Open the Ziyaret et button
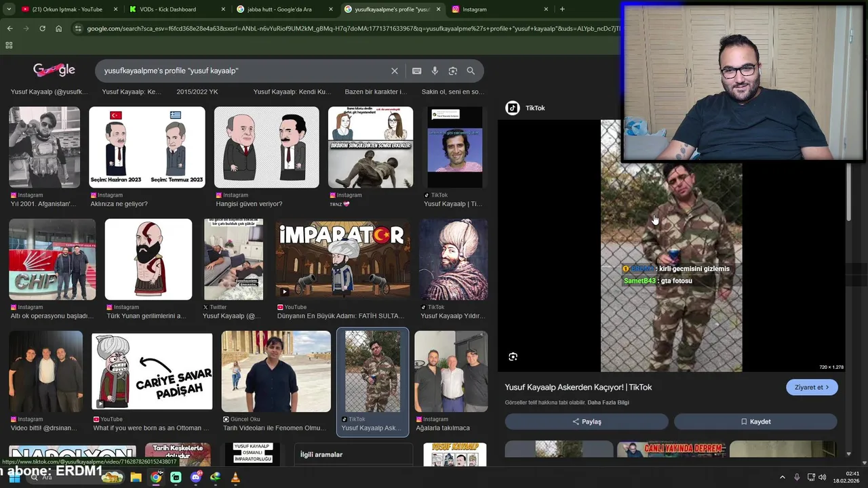The image size is (868, 488). (812, 387)
